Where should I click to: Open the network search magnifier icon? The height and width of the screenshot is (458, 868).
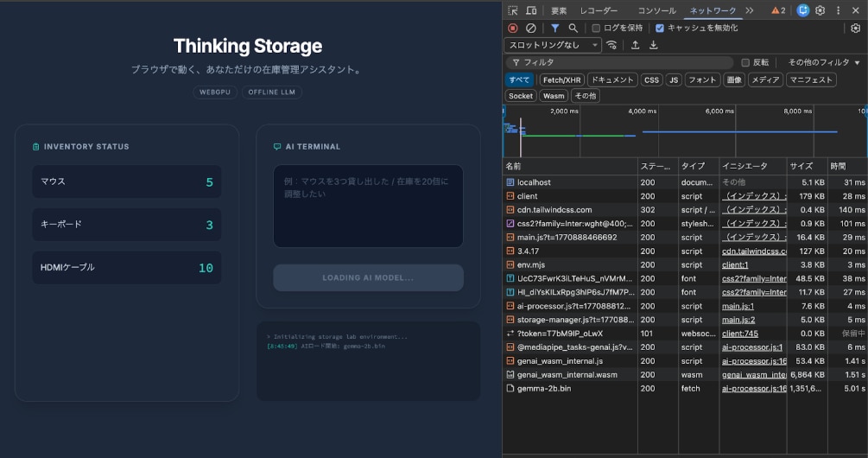click(x=573, y=28)
